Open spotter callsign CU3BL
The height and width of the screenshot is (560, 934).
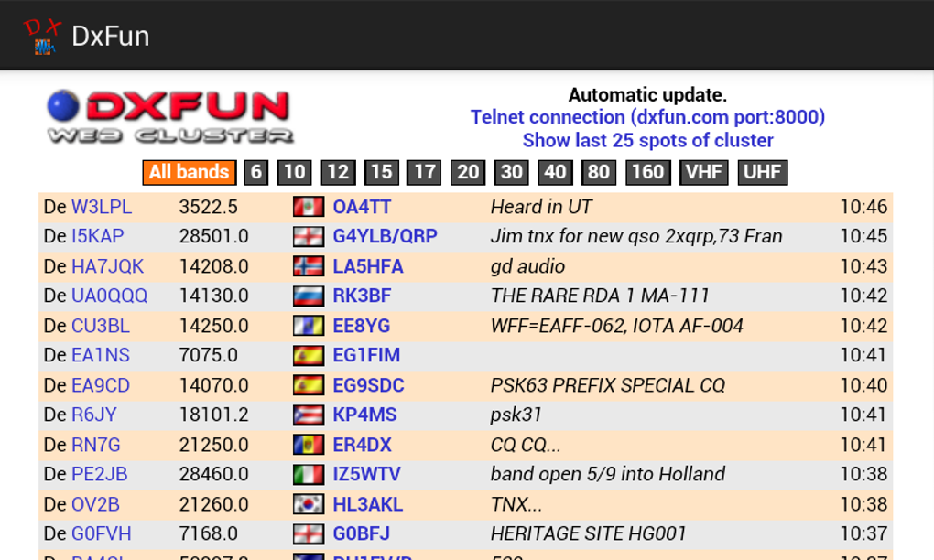(x=100, y=326)
